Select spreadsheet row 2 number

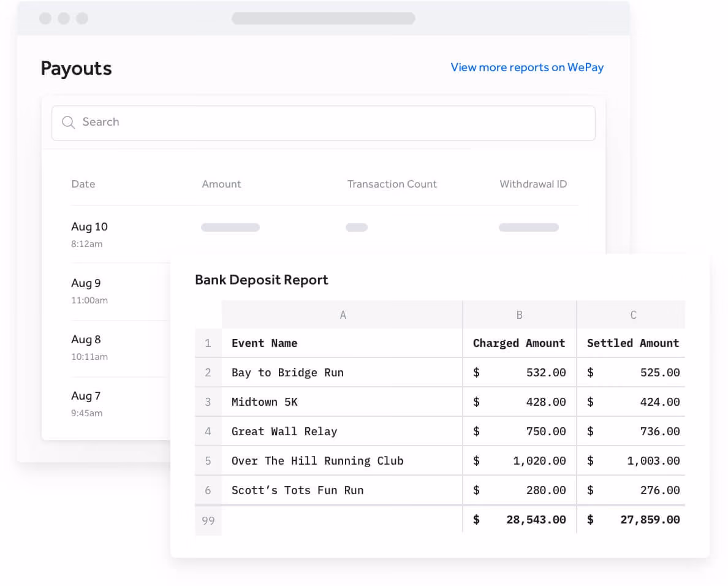coord(208,373)
